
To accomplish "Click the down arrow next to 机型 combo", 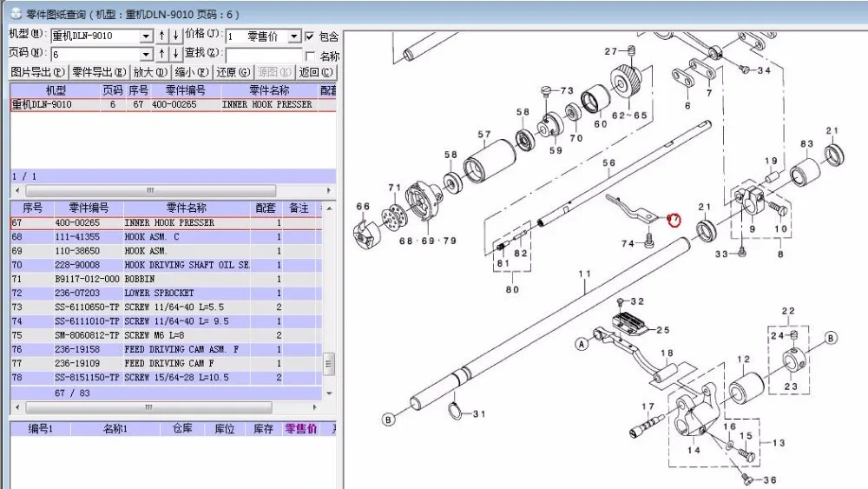I will coord(175,36).
